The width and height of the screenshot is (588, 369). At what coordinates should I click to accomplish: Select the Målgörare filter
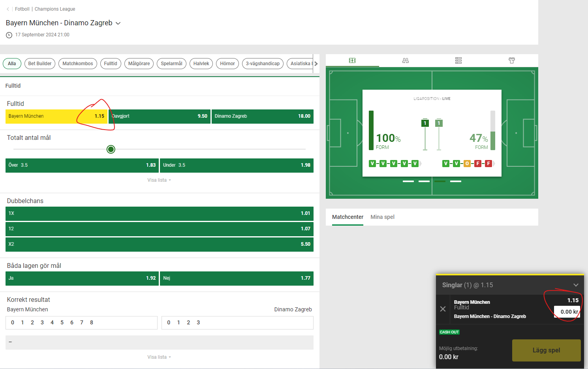click(139, 64)
